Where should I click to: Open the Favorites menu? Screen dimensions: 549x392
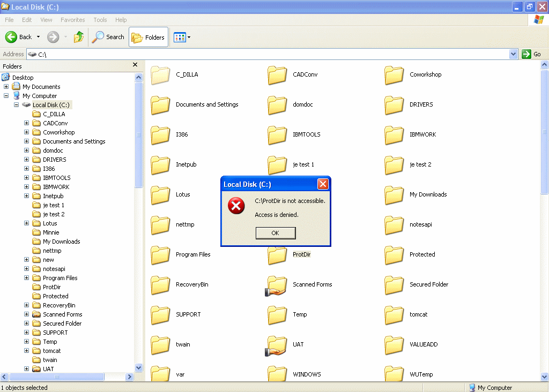tap(72, 20)
